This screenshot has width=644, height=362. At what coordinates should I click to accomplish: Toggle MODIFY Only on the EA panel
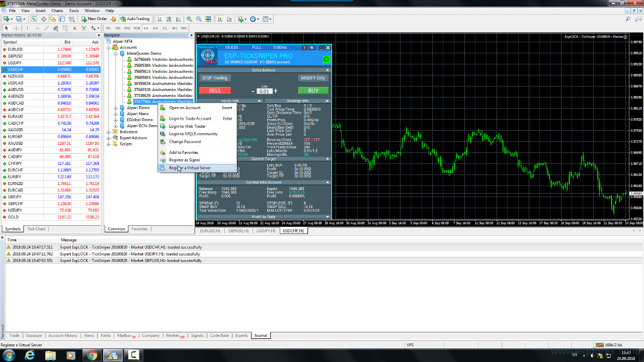click(313, 78)
